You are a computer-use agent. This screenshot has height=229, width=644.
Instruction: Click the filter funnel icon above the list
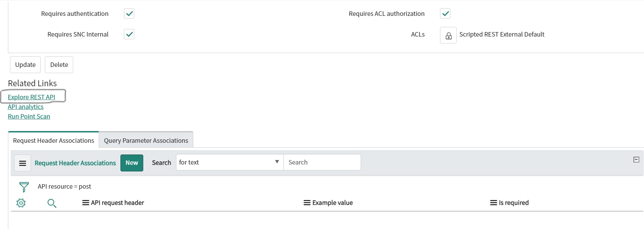[23, 187]
